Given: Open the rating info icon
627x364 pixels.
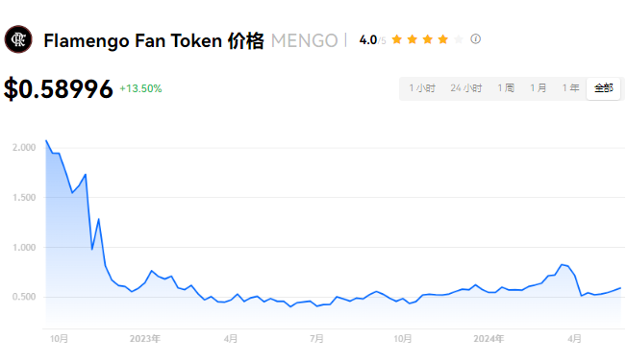Looking at the screenshot, I should click(x=475, y=39).
